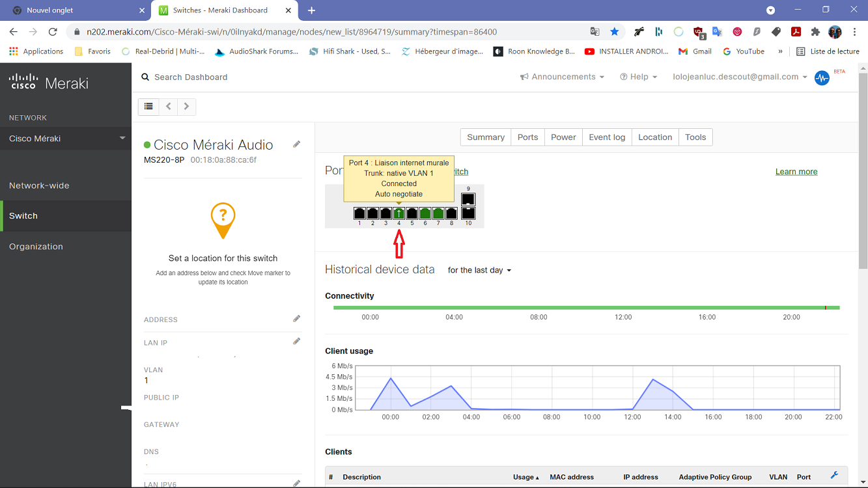Click the Client usage graph
This screenshot has height=488, width=868.
tap(598, 388)
